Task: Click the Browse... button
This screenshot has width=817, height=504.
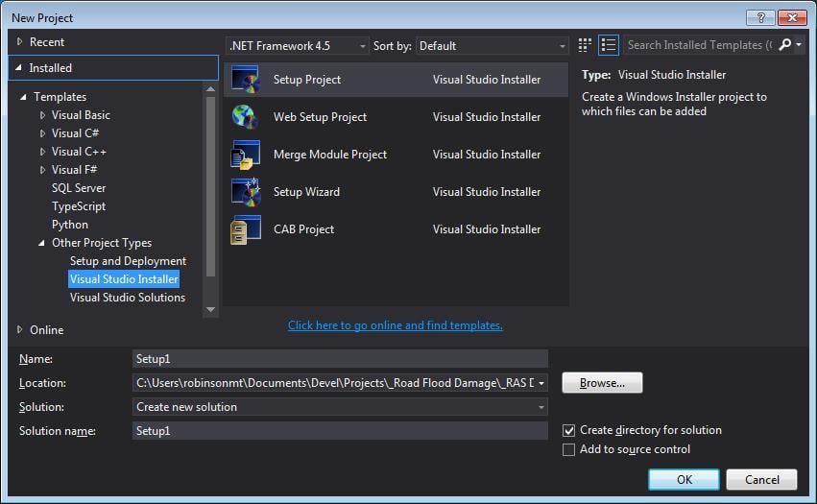Action: [602, 383]
